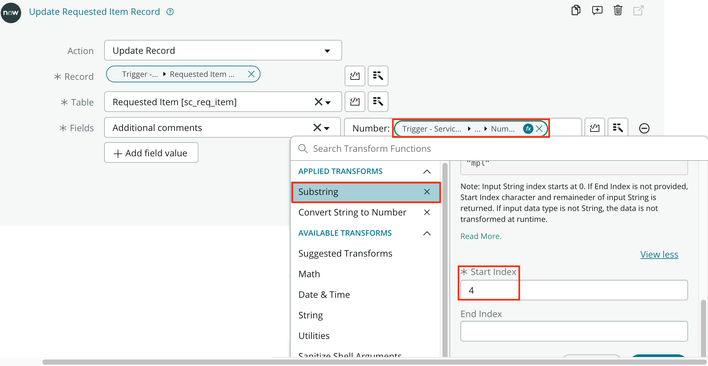Screen dimensions: 708x366
Task: Clear the Requested Item table selection
Action: point(318,102)
